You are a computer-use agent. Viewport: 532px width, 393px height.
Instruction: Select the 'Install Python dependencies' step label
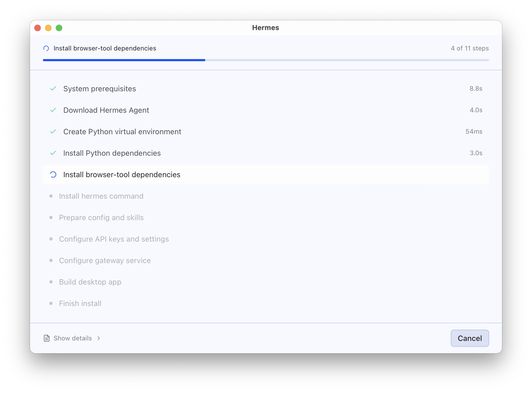[x=112, y=153]
